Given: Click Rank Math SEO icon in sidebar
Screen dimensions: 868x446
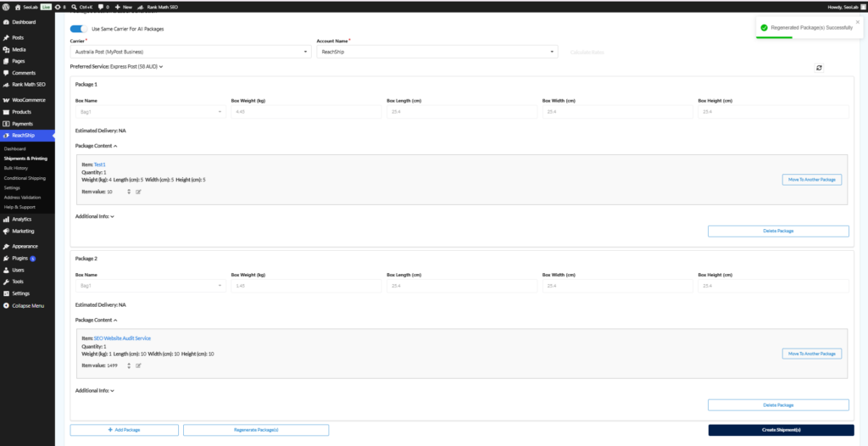Looking at the screenshot, I should (6, 85).
